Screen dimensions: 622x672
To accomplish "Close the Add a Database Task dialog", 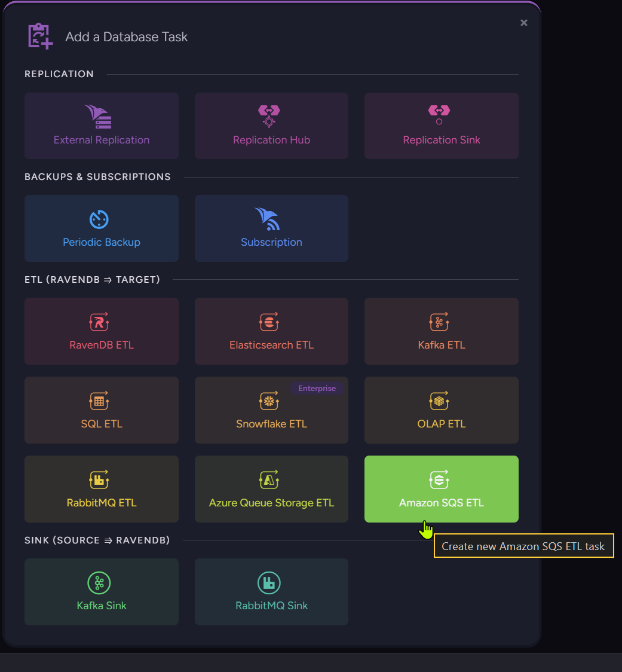I will pyautogui.click(x=523, y=23).
